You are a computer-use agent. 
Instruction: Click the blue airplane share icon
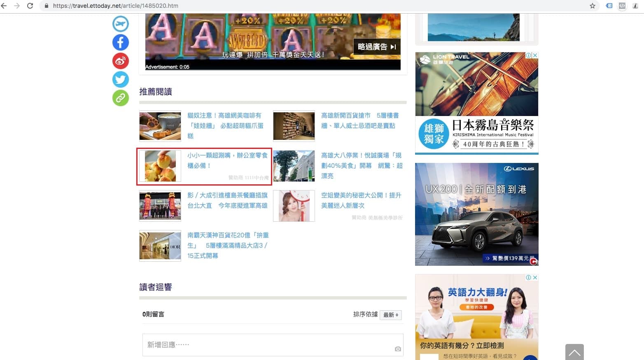pos(120,24)
